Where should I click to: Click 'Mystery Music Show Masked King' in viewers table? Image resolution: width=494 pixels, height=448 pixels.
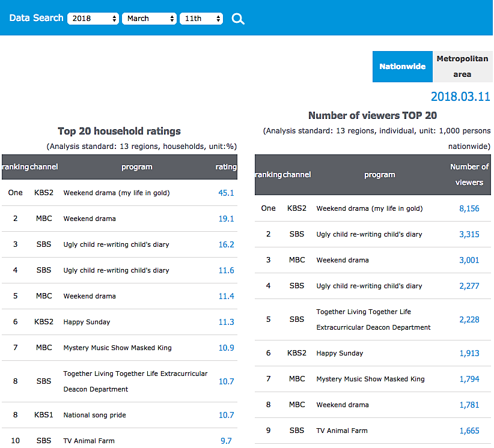[370, 379]
